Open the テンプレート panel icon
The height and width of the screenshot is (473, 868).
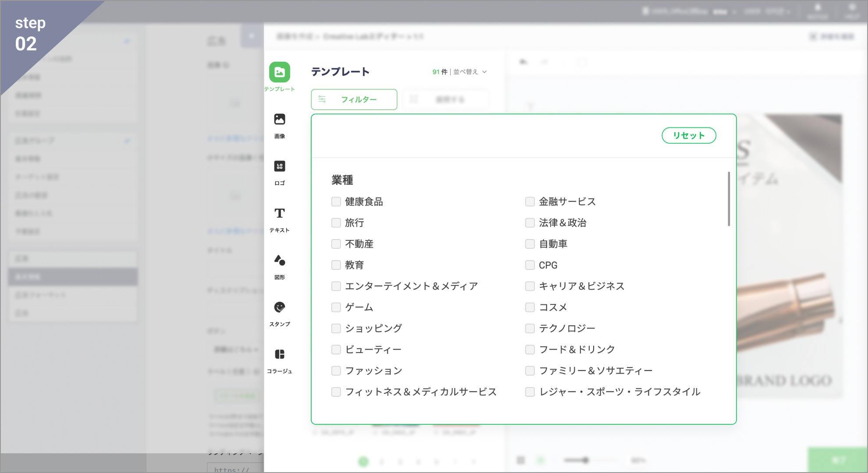point(279,72)
